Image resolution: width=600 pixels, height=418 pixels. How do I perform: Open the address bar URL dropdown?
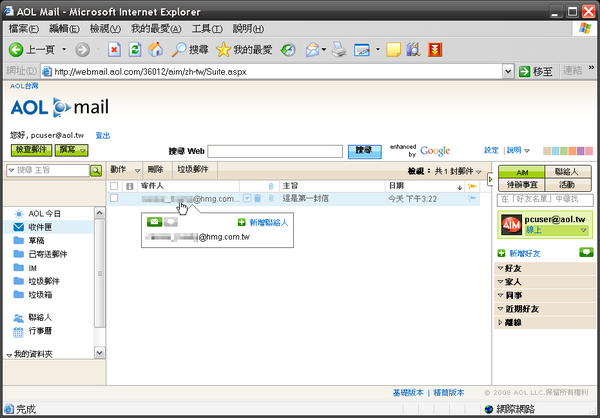point(508,71)
